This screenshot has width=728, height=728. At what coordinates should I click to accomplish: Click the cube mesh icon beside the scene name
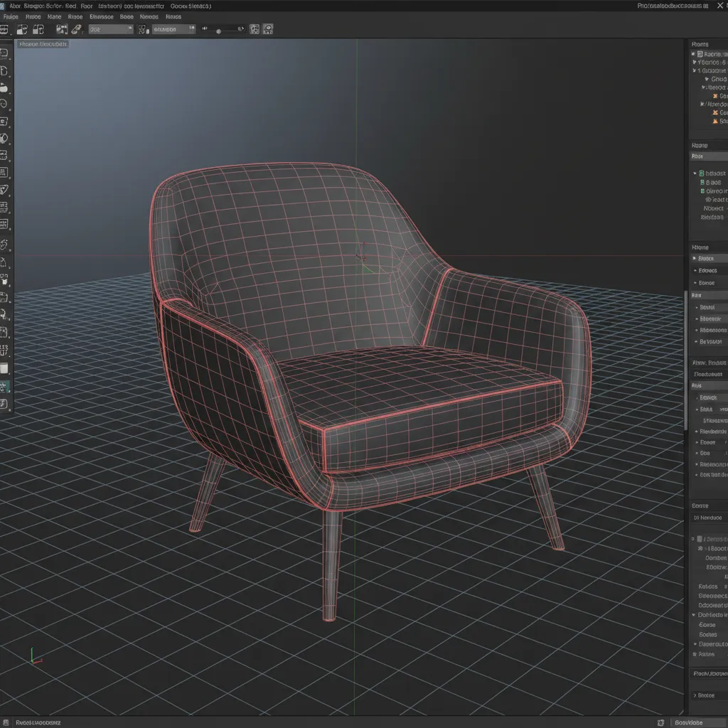point(700,53)
